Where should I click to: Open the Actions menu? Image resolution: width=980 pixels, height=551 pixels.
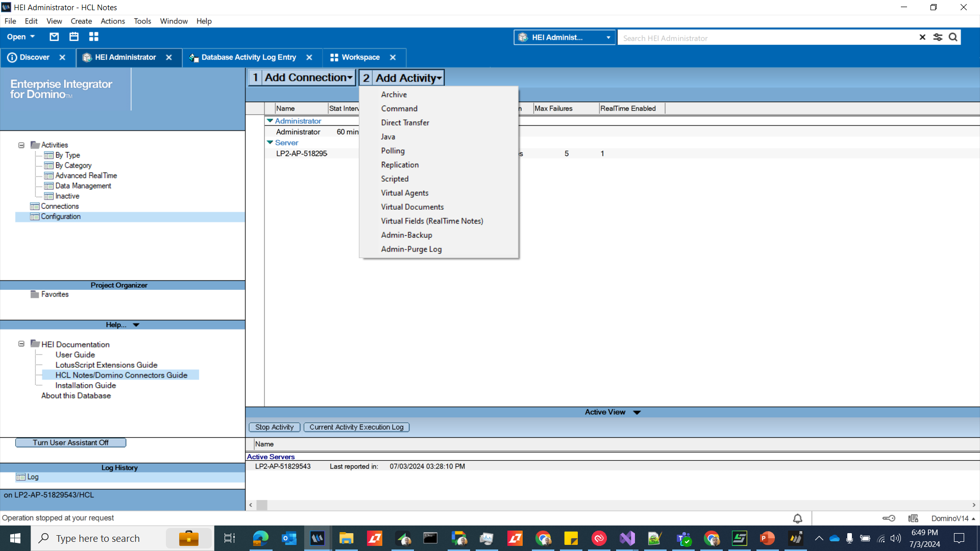click(113, 21)
